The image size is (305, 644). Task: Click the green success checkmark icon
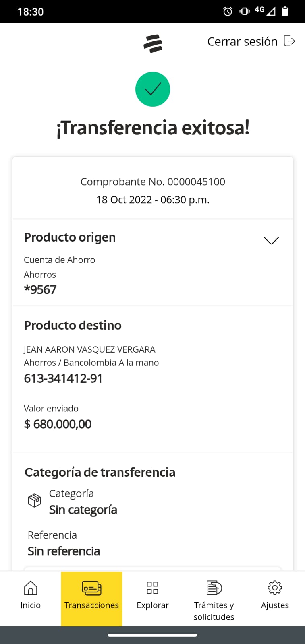pos(153,89)
